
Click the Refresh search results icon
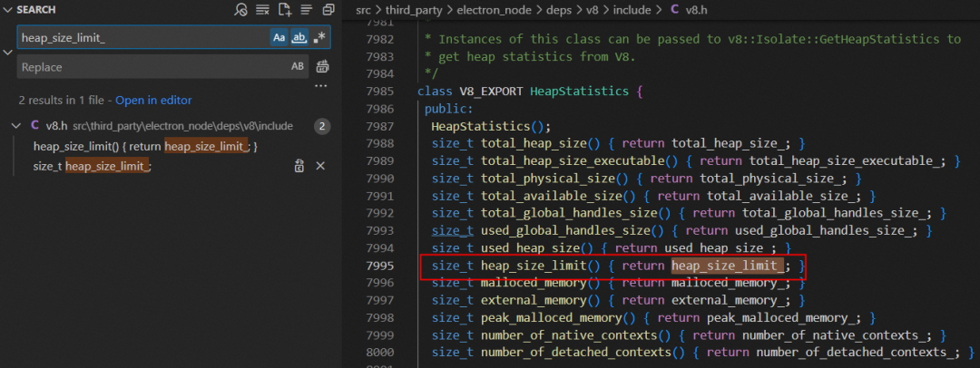[x=240, y=9]
